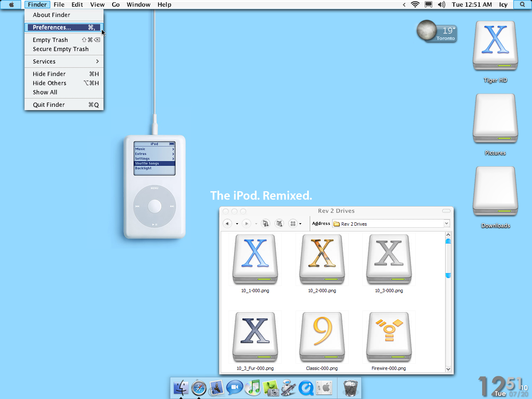Viewport: 532px width, 399px height.
Task: Open the Forward history dropdown arrow
Action: click(x=256, y=224)
